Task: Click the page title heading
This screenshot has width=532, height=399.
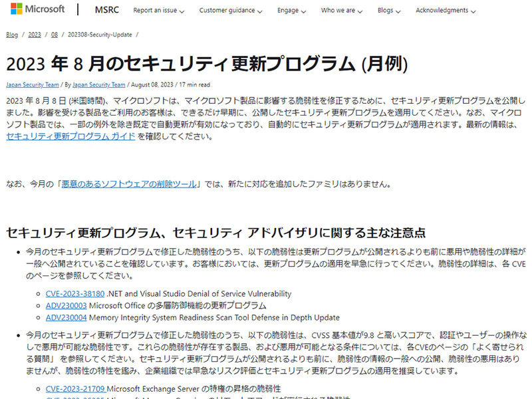Action: click(207, 63)
